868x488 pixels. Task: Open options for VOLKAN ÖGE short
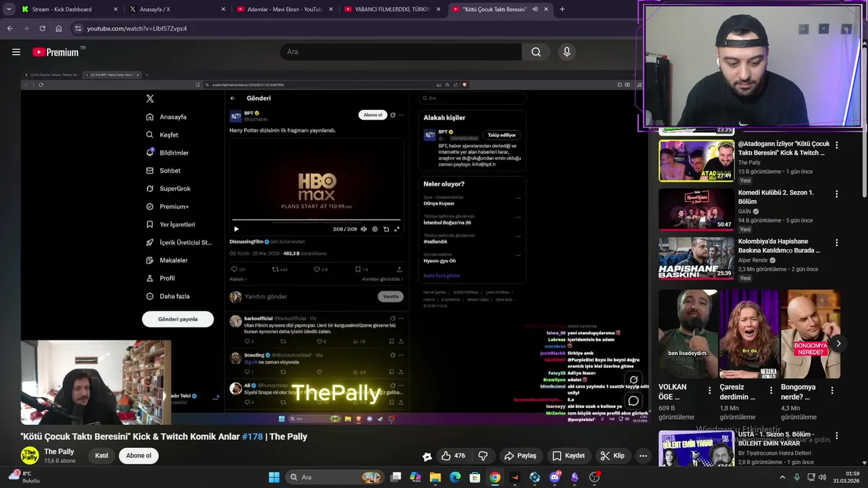coord(710,390)
